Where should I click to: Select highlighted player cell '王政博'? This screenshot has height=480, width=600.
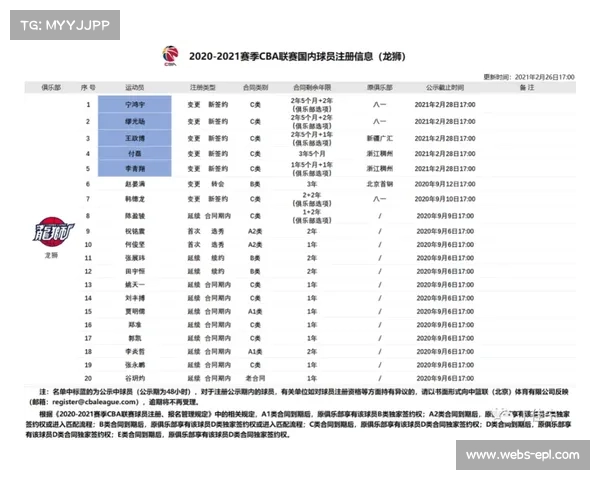point(135,138)
